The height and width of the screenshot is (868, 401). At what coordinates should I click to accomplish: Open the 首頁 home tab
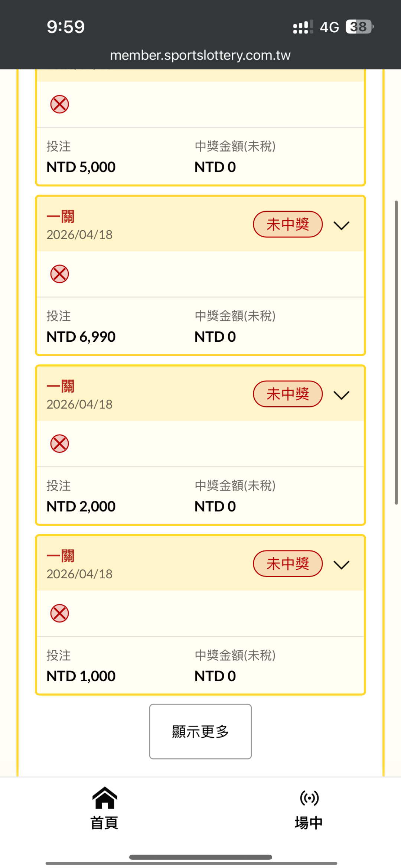105,823
